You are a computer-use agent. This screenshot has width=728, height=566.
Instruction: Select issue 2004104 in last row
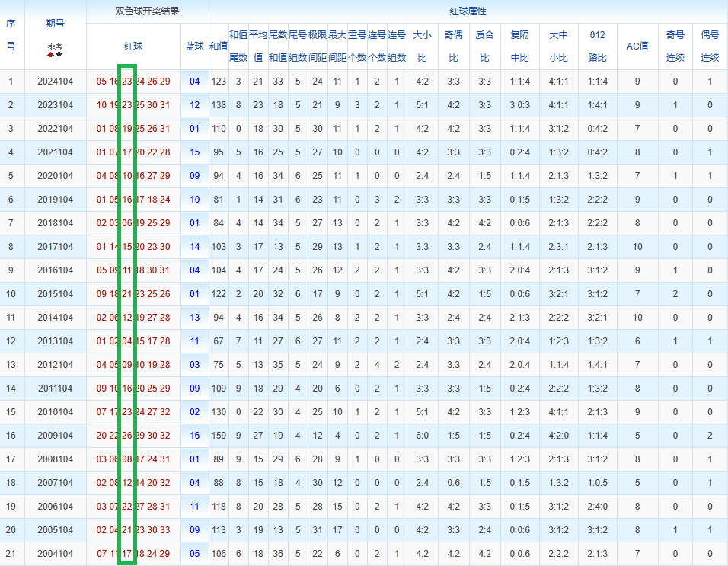click(55, 554)
